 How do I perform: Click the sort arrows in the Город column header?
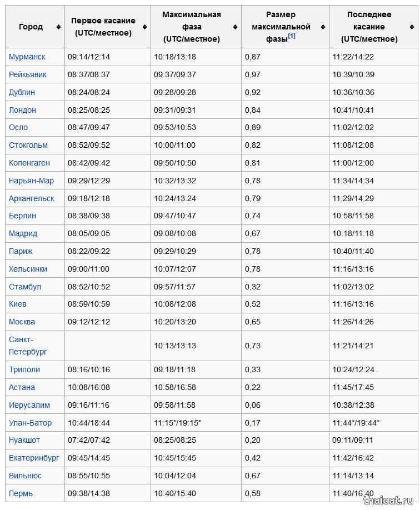point(58,27)
